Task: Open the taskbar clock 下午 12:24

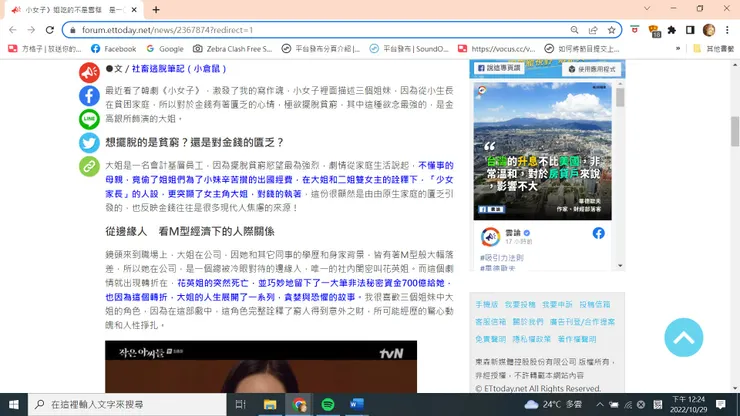Action: (689, 404)
